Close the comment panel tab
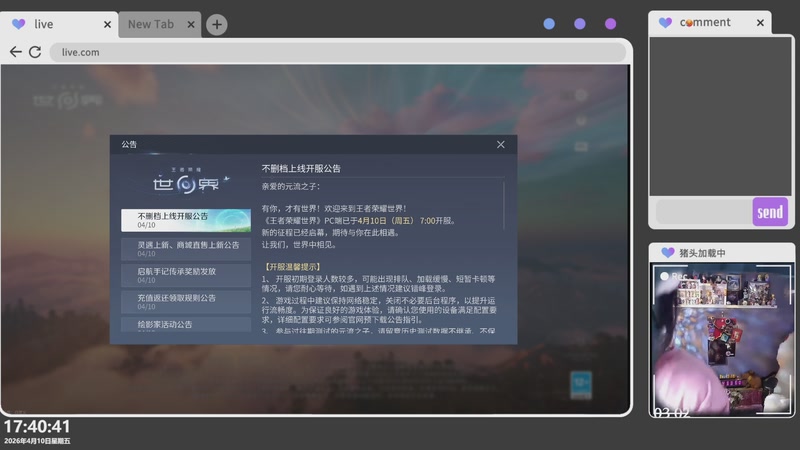Viewport: 800px width, 450px height. coord(760,22)
